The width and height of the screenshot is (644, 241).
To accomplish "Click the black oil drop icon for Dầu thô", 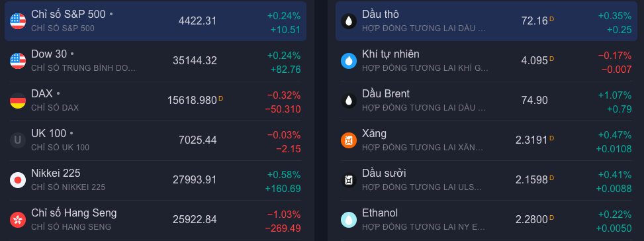I will tap(349, 21).
